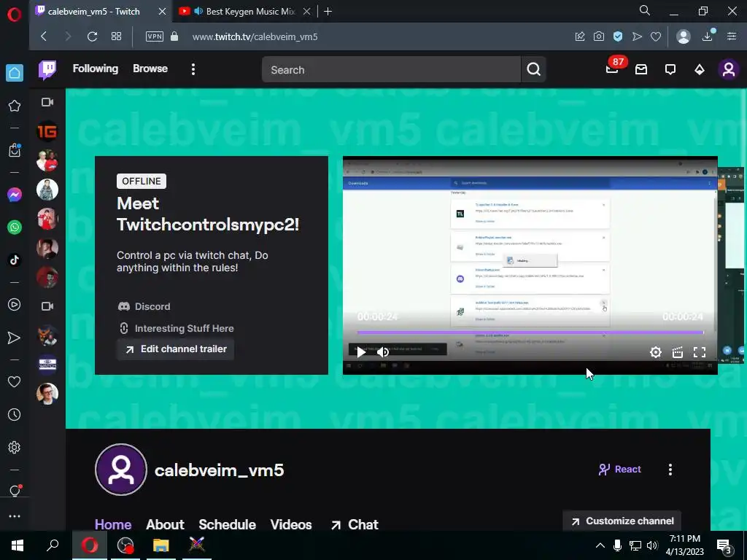Open the Twitch mail inbox icon

pyautogui.click(x=641, y=69)
